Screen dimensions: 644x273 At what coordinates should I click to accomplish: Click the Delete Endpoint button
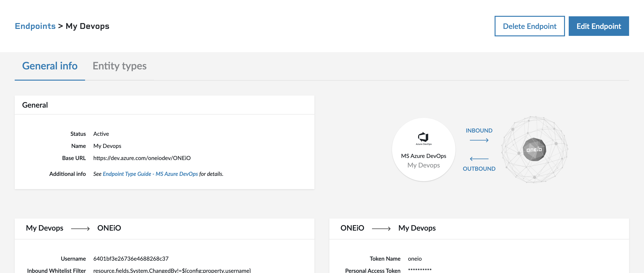pyautogui.click(x=530, y=26)
